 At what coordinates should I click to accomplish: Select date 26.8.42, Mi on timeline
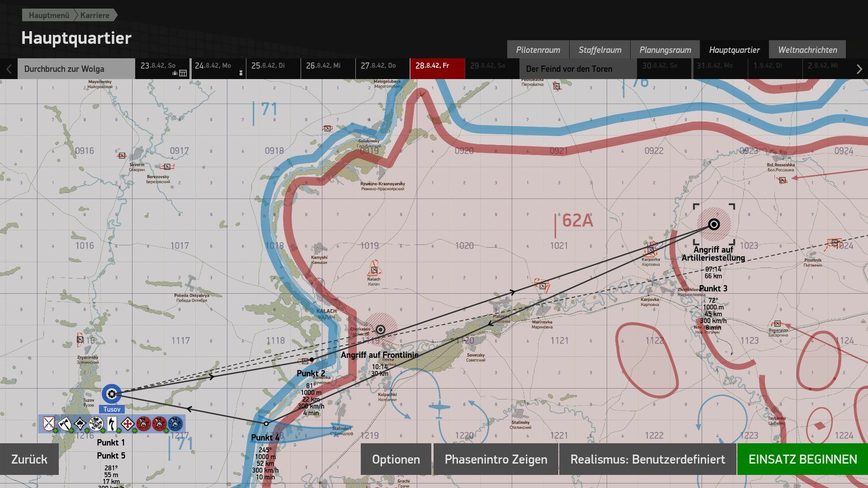pyautogui.click(x=328, y=69)
